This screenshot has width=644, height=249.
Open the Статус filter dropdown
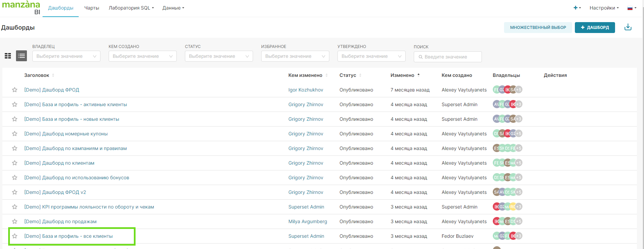219,56
